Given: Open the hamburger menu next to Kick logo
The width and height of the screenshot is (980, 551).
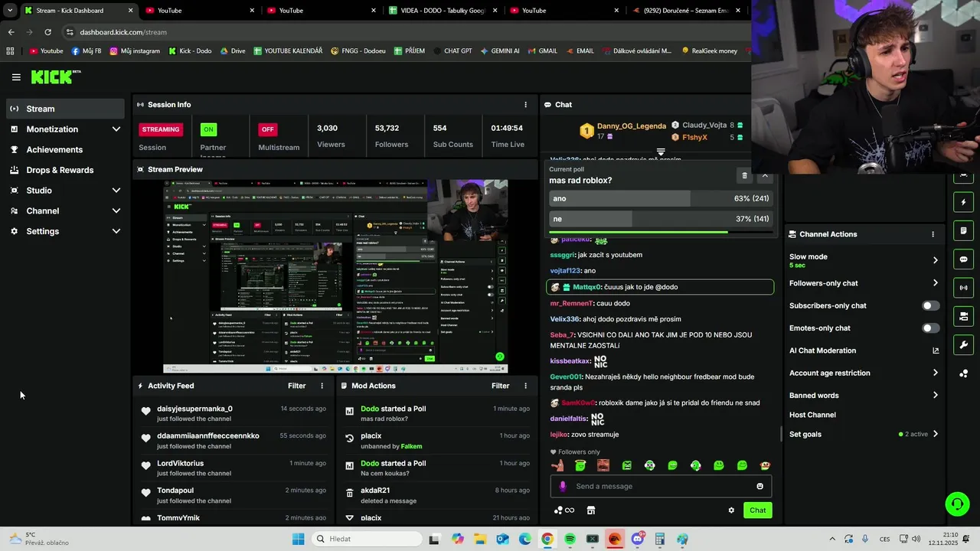Looking at the screenshot, I should point(16,77).
